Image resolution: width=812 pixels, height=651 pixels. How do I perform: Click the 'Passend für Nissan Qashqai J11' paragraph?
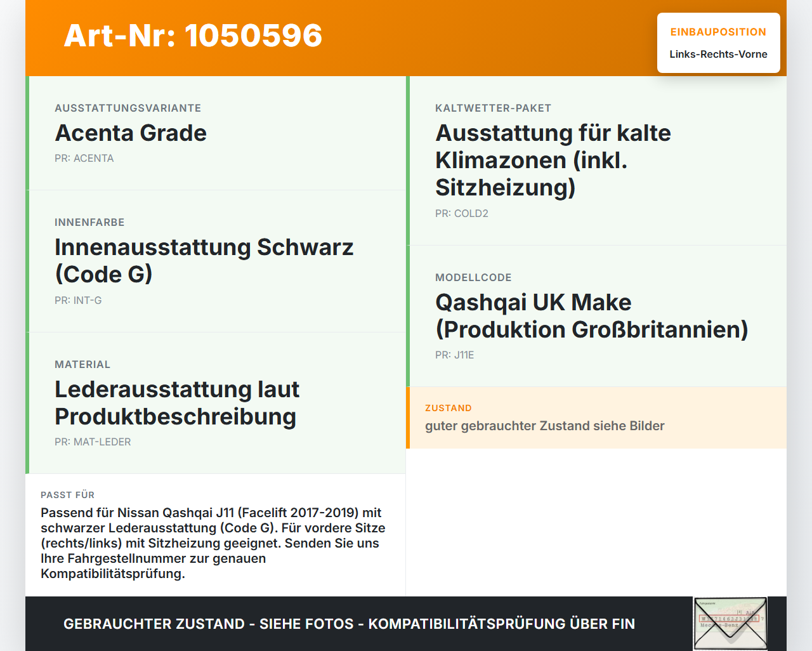(213, 543)
